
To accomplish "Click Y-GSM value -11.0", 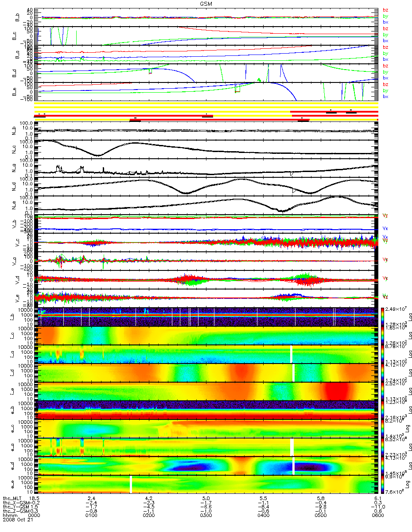I will [x=377, y=508].
